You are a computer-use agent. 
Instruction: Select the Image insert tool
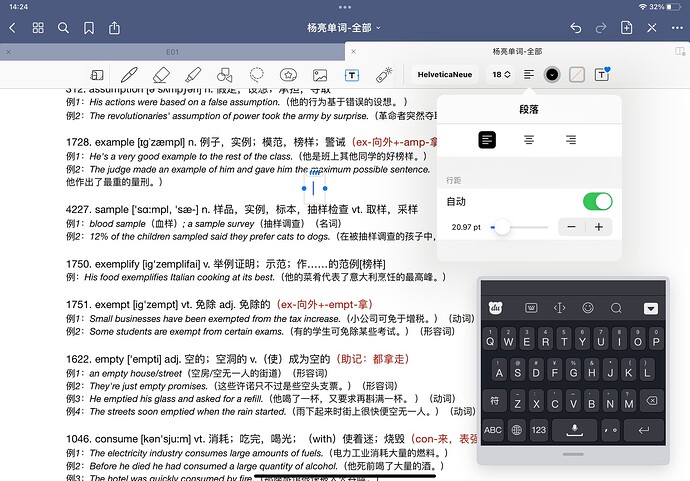[x=320, y=75]
